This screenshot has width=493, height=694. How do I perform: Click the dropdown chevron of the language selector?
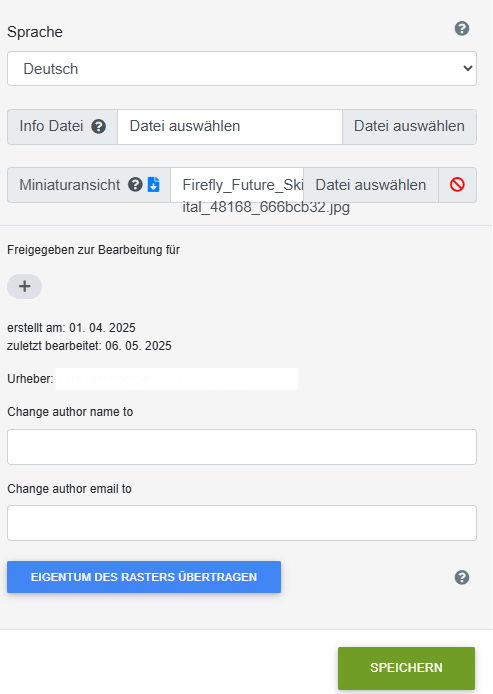click(467, 69)
